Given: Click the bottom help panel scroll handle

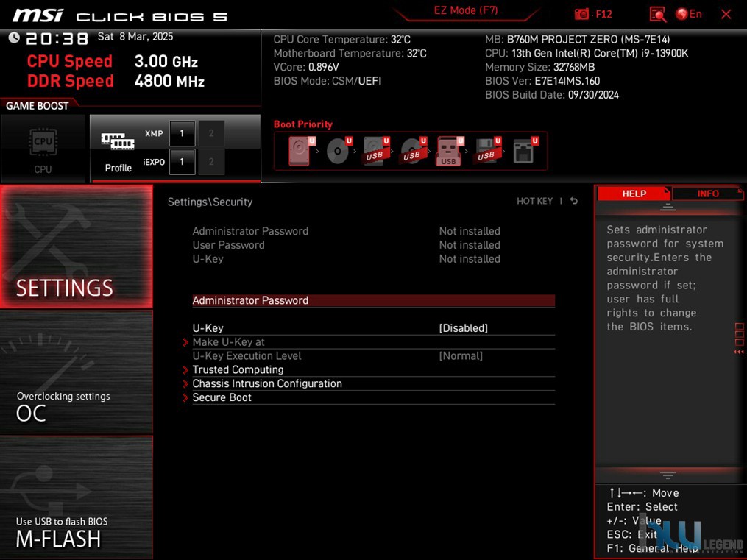Looking at the screenshot, I should click(668, 475).
